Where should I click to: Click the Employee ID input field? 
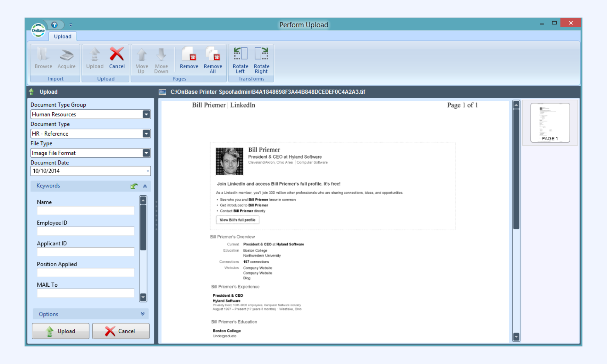(86, 231)
